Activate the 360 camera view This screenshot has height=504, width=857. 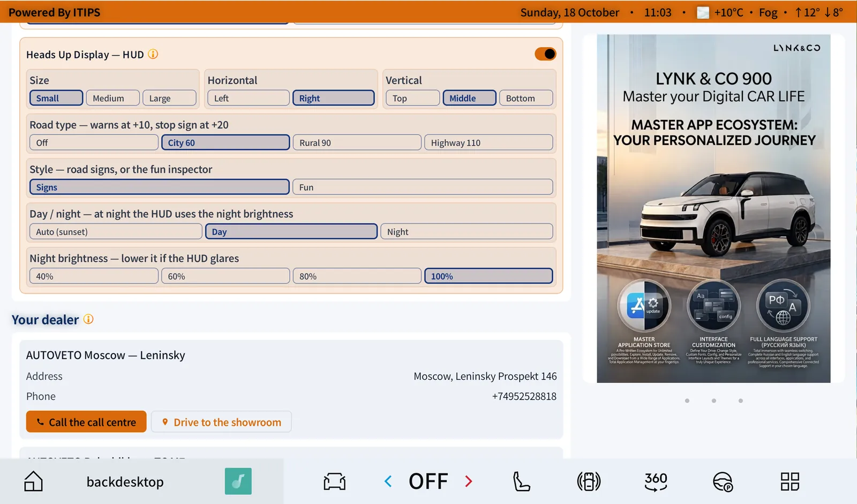pyautogui.click(x=656, y=481)
